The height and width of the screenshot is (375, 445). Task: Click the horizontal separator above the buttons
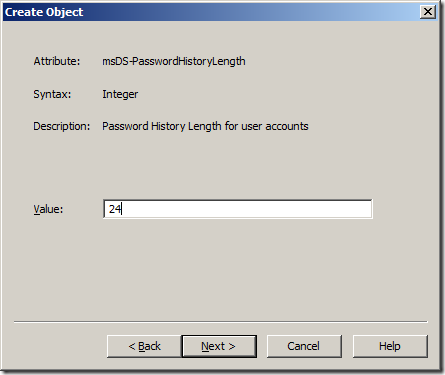[220, 322]
